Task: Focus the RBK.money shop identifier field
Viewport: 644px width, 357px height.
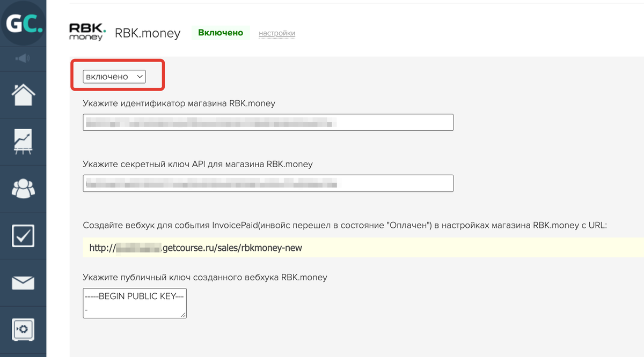Action: 268,122
